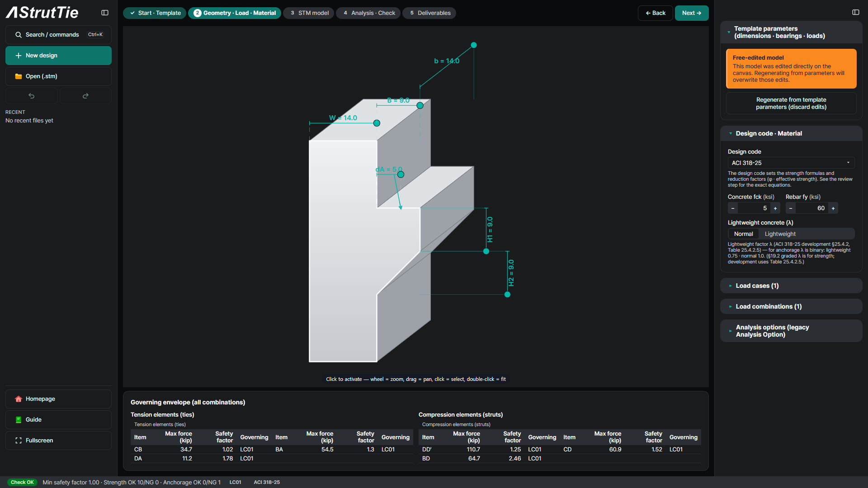
Task: Open Search / commands box
Action: [x=58, y=35]
